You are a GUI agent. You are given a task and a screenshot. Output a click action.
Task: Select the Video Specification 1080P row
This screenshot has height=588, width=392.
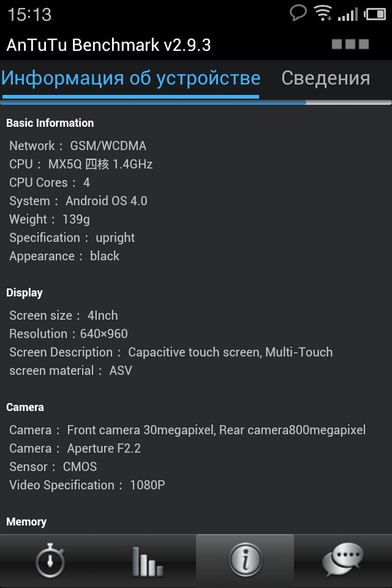coord(87,485)
